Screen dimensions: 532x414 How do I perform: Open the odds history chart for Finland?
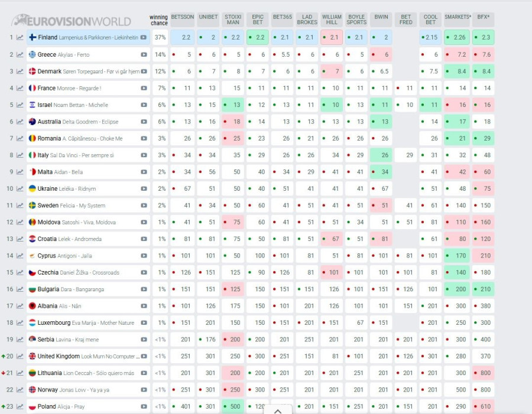(20, 38)
